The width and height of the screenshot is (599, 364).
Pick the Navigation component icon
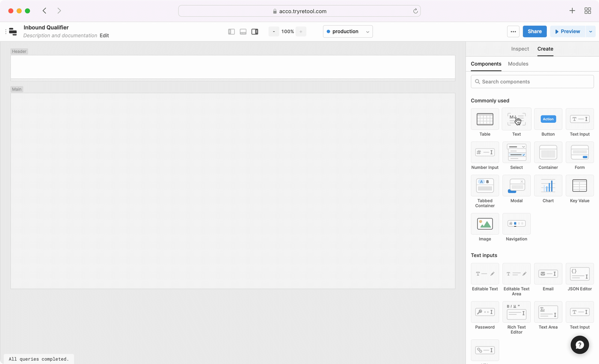coord(516,224)
